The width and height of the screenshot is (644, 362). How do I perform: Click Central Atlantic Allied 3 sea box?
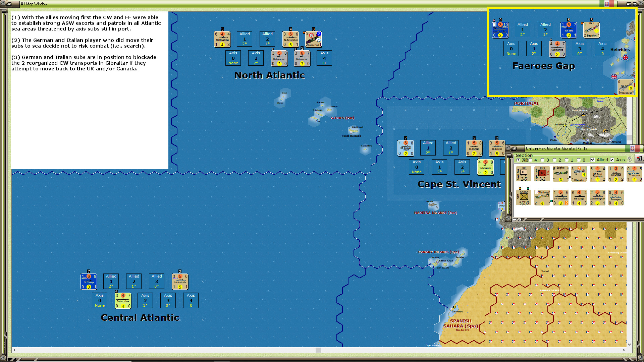(157, 281)
